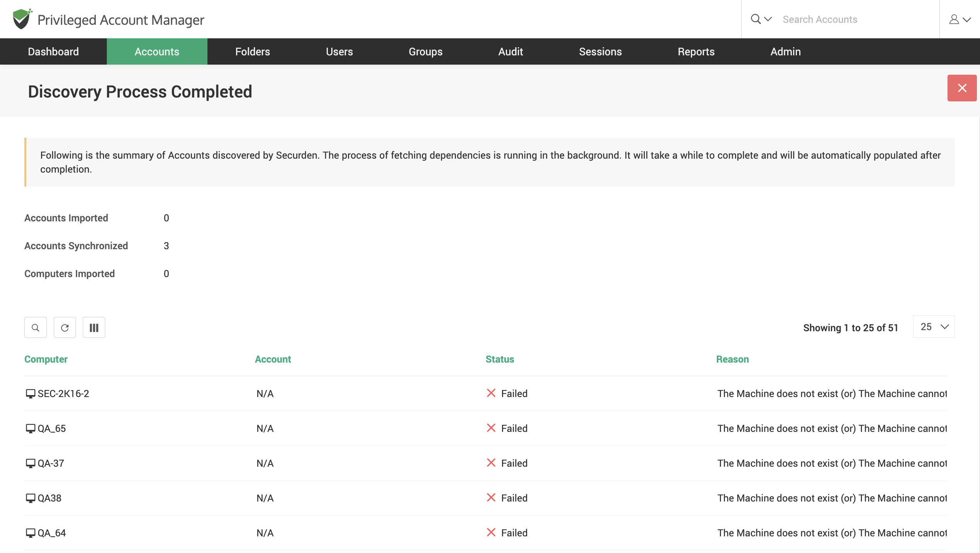Click the search icon in accounts toolbar
Image resolution: width=980 pixels, height=553 pixels.
36,328
